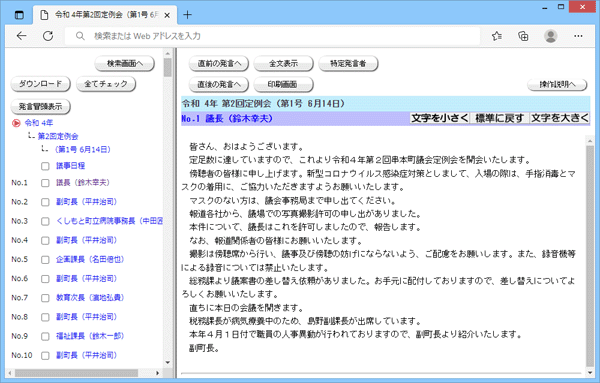Image resolution: width=600 pixels, height=383 pixels.
Task: Click the search magnifier in address bar
Action: coord(80,36)
